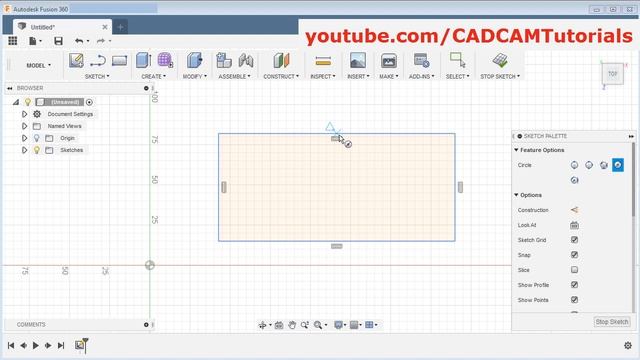This screenshot has width=640, height=360.
Task: Toggle the Sketch Grid checkbox
Action: coord(574,240)
